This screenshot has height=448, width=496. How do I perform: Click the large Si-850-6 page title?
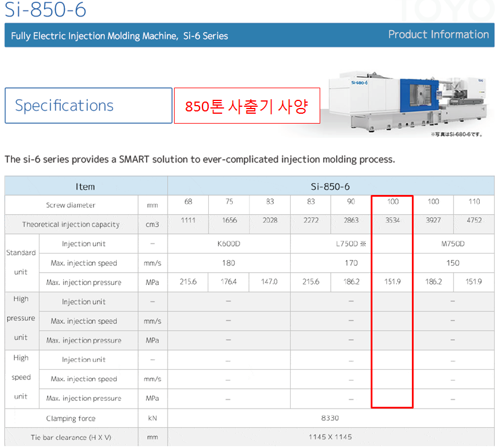tap(45, 9)
